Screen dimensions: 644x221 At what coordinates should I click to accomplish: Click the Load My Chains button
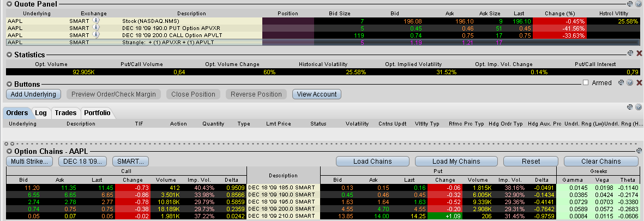(x=456, y=162)
